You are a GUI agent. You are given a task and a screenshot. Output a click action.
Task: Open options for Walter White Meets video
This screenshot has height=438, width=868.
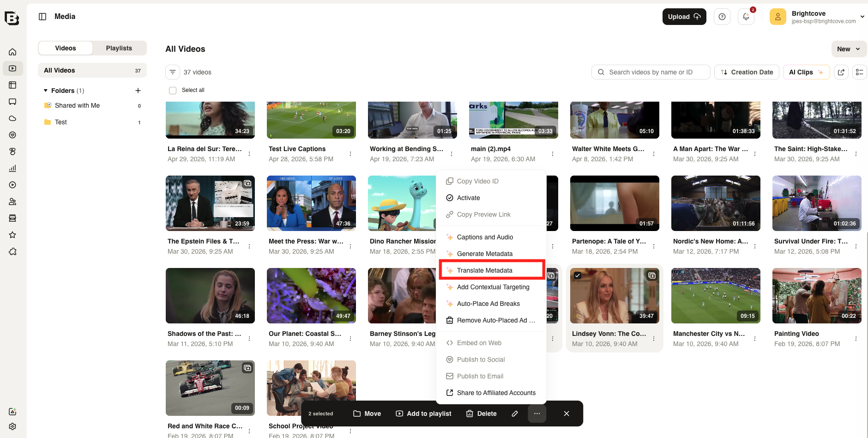[654, 154]
